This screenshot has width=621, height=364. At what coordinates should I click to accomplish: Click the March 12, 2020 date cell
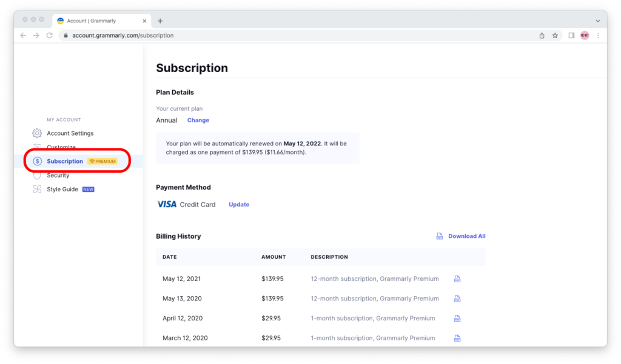pyautogui.click(x=185, y=339)
